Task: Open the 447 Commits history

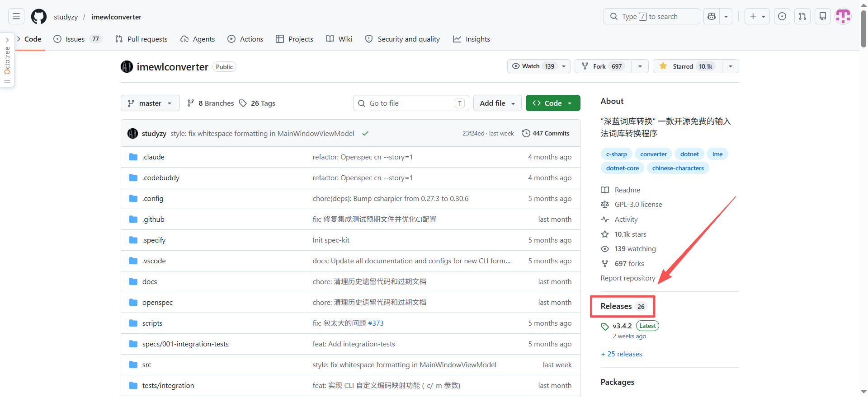Action: 546,134
